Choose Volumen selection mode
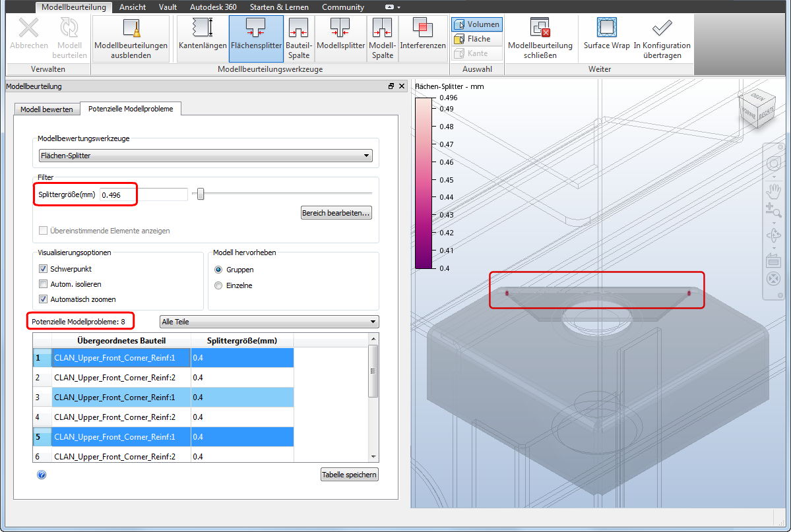791x532 pixels. point(477,24)
